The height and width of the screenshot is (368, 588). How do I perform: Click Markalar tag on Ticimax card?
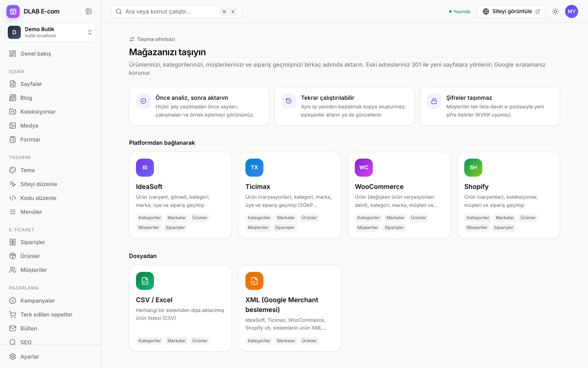coord(286,218)
